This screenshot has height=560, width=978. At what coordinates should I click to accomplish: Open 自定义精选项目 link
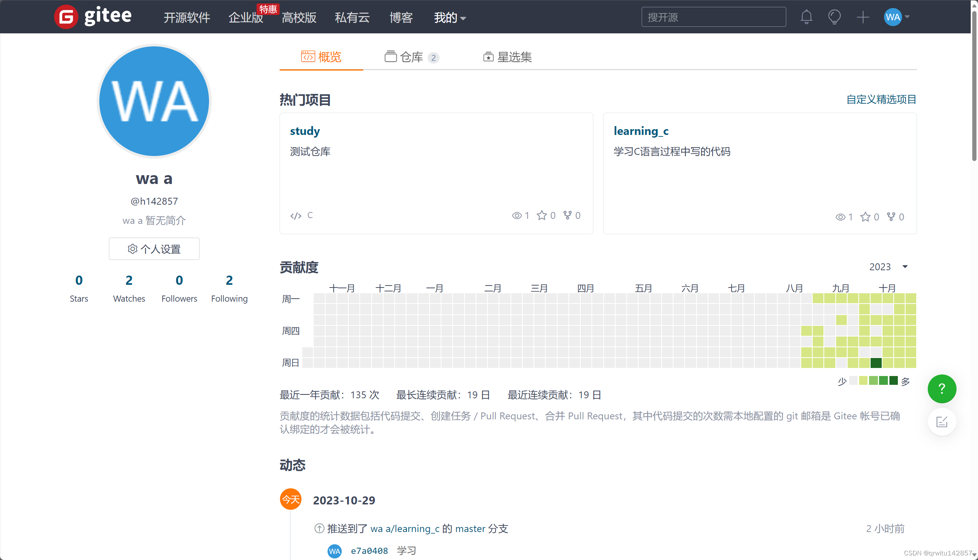click(881, 99)
